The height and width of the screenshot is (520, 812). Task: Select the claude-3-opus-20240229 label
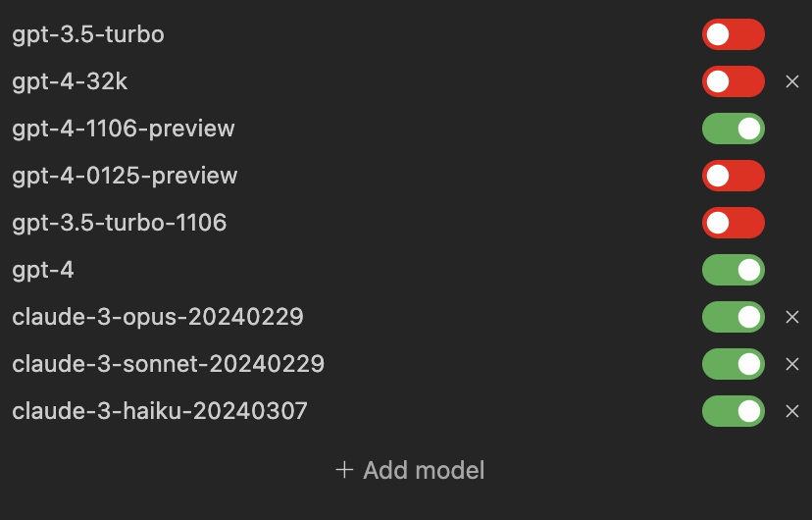(158, 317)
